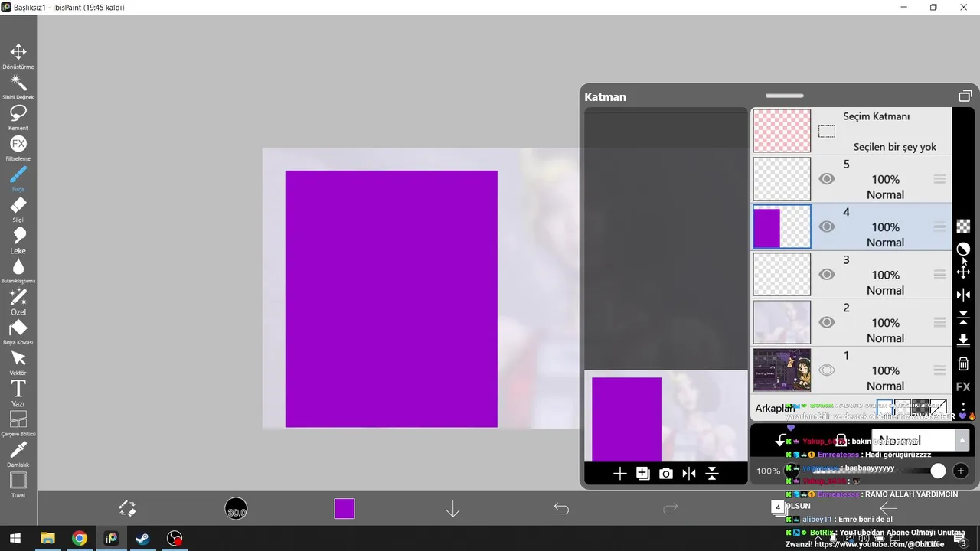The width and height of the screenshot is (980, 551).
Task: Open the Windows Start menu
Action: (15, 539)
